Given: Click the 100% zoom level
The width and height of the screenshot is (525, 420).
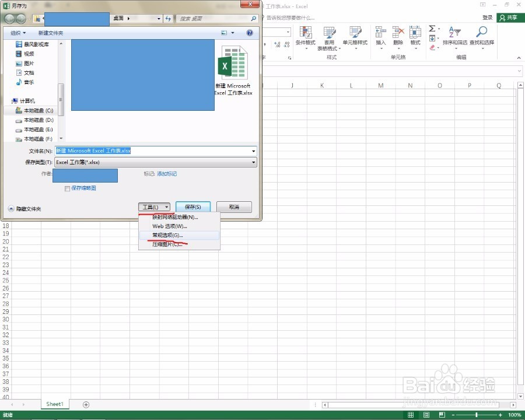Looking at the screenshot, I should tap(514, 415).
